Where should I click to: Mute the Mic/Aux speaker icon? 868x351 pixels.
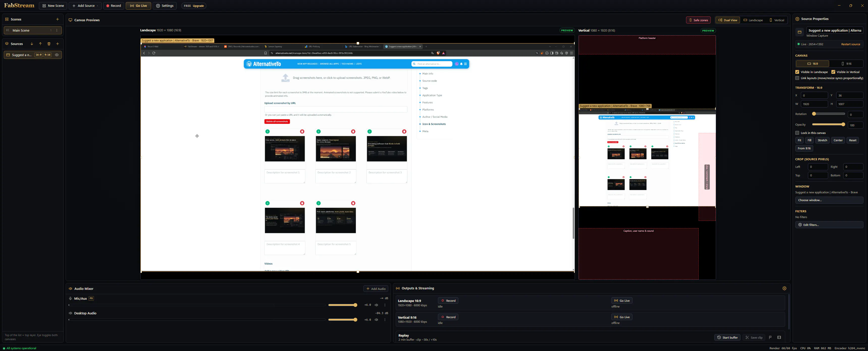(x=376, y=305)
